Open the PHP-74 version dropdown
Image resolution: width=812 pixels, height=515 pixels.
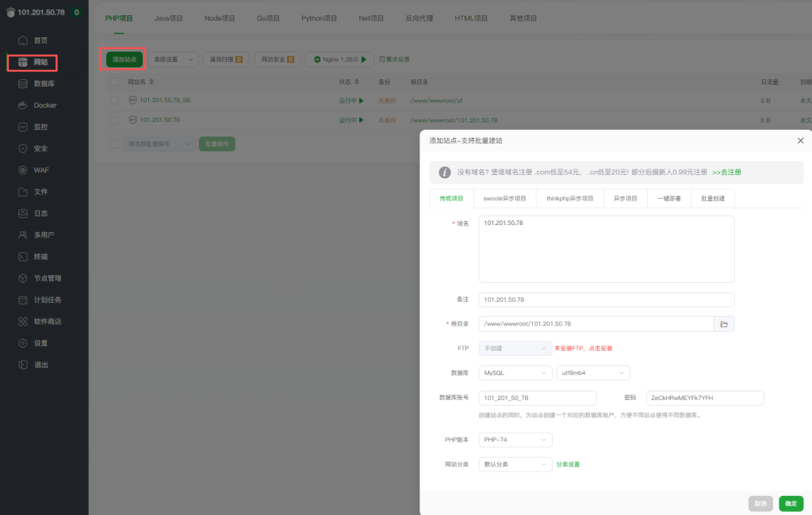515,440
